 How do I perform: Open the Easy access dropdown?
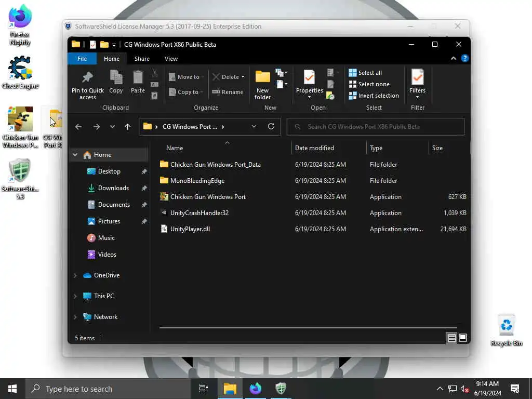pyautogui.click(x=281, y=84)
